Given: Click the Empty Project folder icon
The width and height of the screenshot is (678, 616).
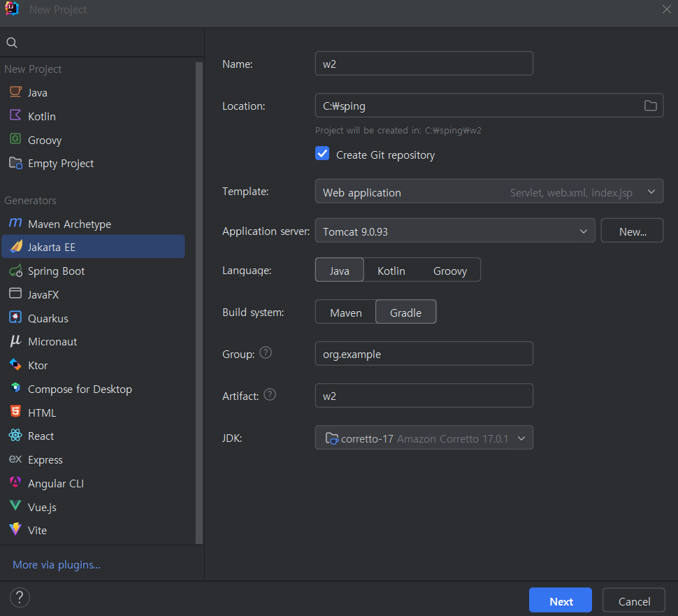Looking at the screenshot, I should tap(15, 163).
